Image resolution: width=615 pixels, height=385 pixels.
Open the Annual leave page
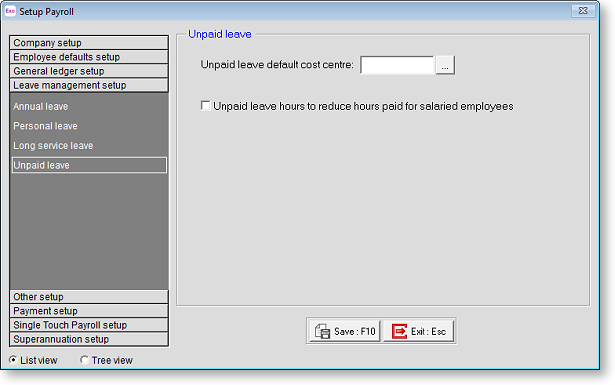[41, 106]
